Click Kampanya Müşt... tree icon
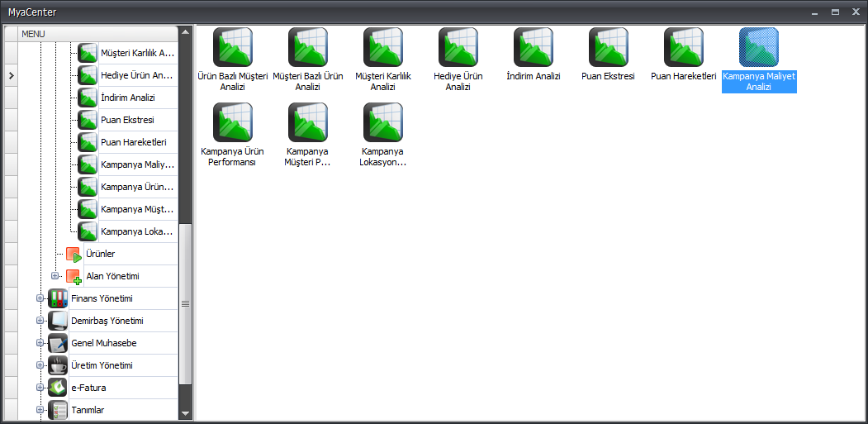The image size is (868, 424). tap(88, 209)
